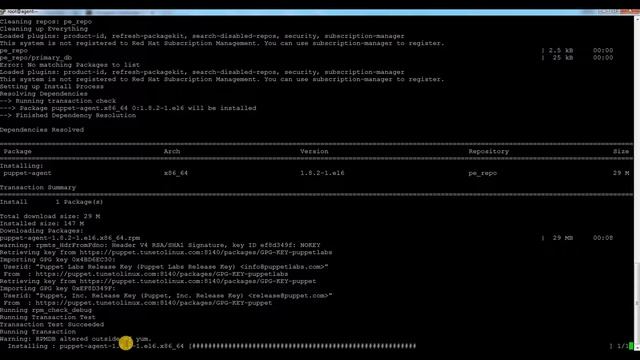This screenshot has width=640, height=360.
Task: Click 'From' URL ending GPG-KEY-puppetlabs
Action: coord(146,274)
